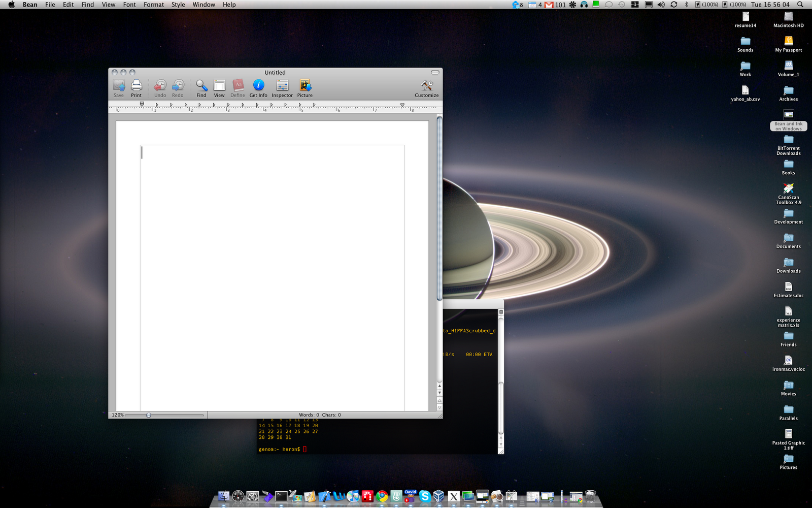Open the Font menu
812x508 pixels.
click(129, 5)
